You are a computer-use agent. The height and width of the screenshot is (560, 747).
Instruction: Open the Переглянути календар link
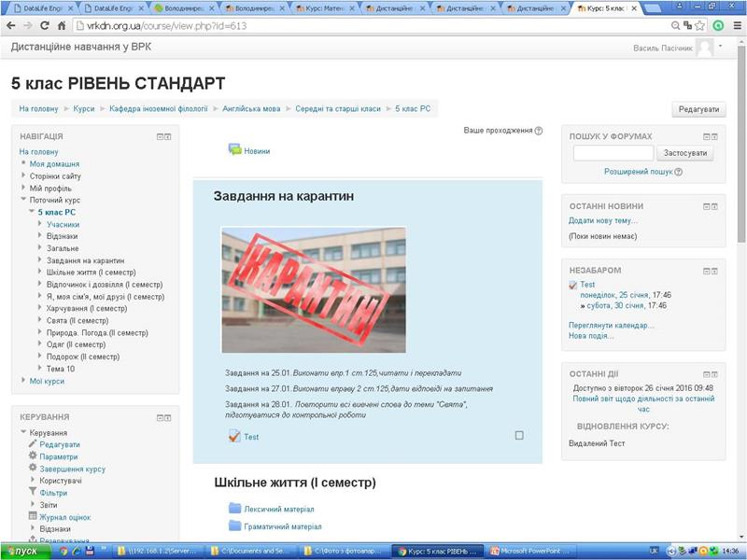(612, 325)
